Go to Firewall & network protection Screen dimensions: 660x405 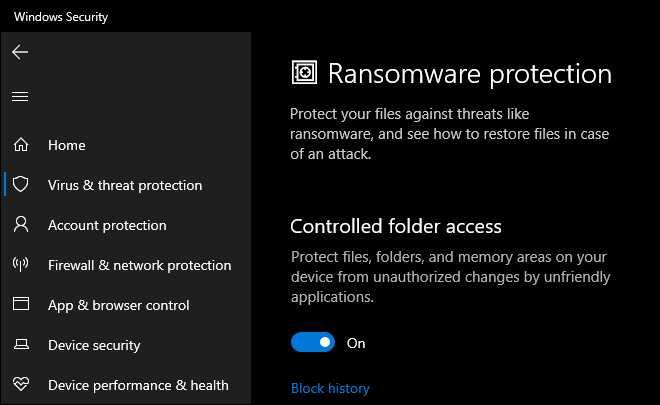(140, 265)
